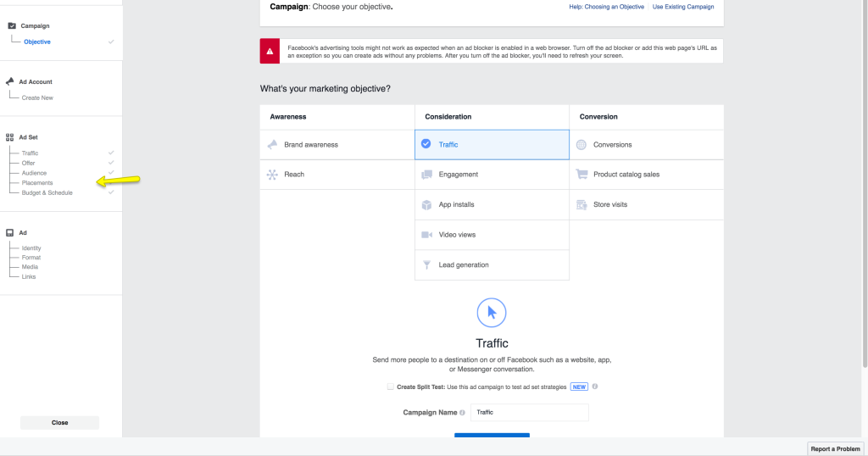Click Use Existing Campaign link
This screenshot has height=456, width=868.
pyautogui.click(x=683, y=7)
